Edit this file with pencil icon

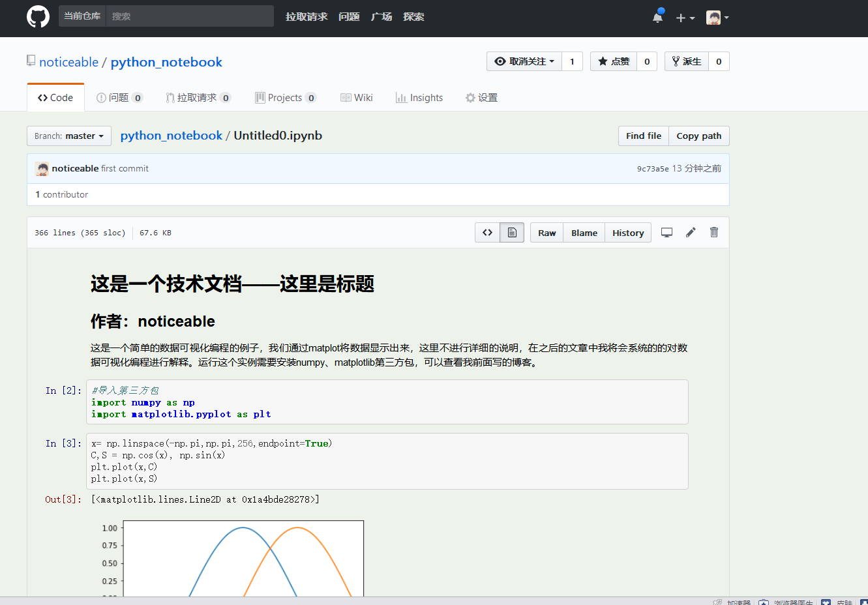pyautogui.click(x=691, y=232)
